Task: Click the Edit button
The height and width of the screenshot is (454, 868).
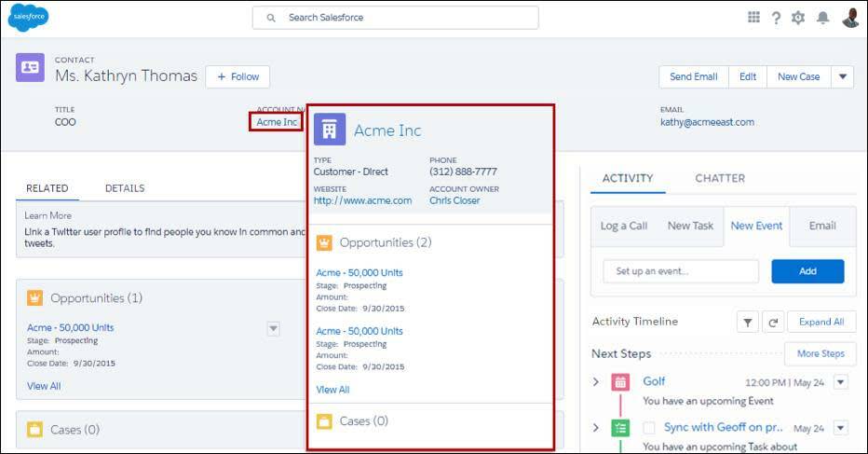Action: click(x=748, y=77)
